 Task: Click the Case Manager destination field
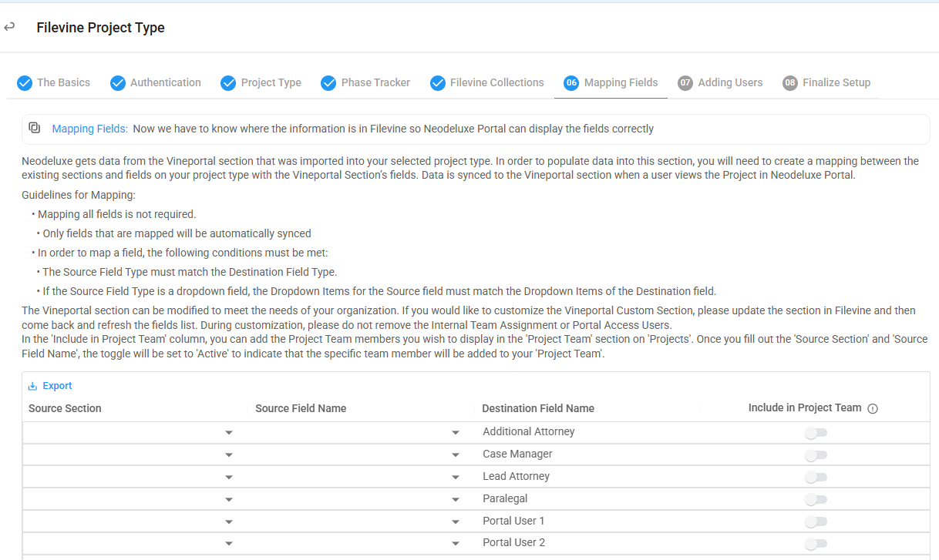click(517, 454)
